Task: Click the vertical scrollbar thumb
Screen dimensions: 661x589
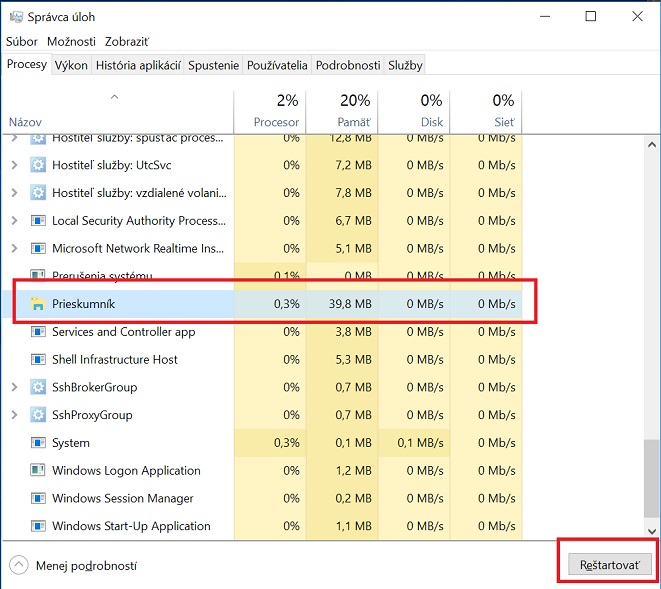Action: point(652,479)
